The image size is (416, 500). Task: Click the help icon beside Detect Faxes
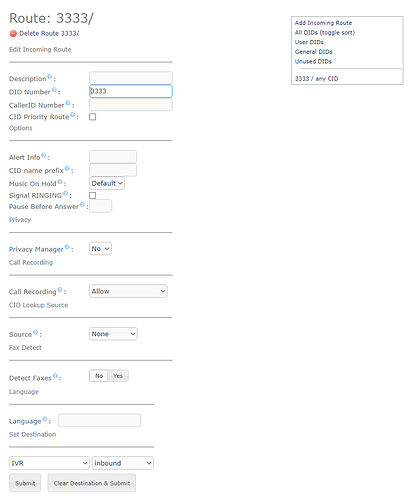click(x=55, y=376)
